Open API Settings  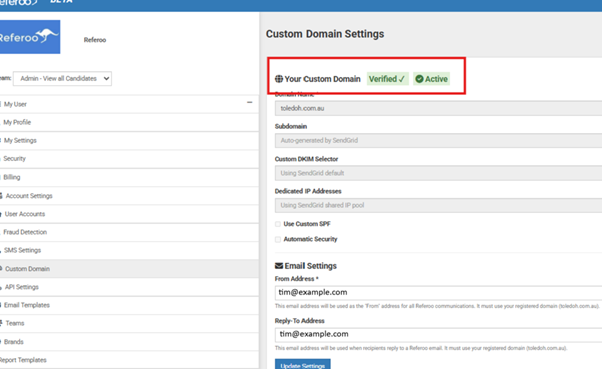pos(129,287)
